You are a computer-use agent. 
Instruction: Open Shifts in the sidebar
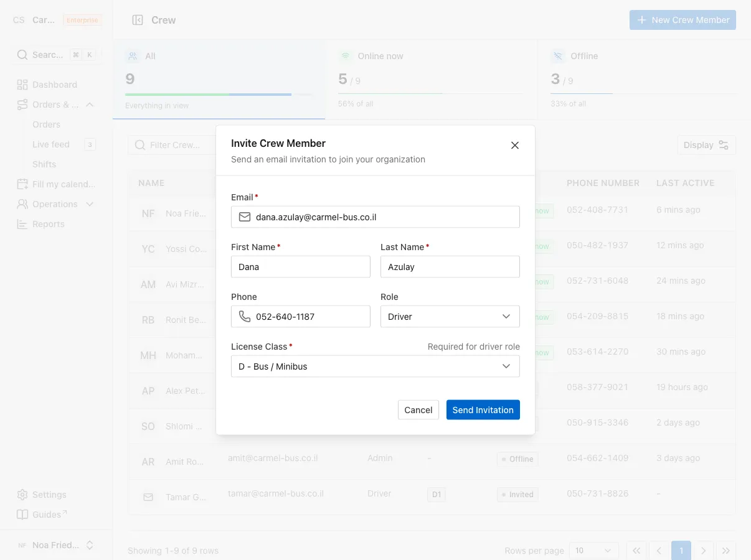pos(44,164)
